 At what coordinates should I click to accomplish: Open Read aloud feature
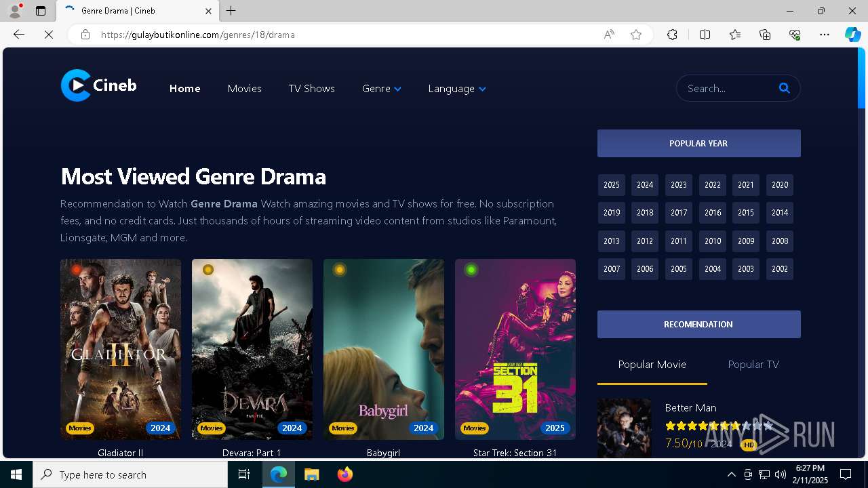[609, 35]
